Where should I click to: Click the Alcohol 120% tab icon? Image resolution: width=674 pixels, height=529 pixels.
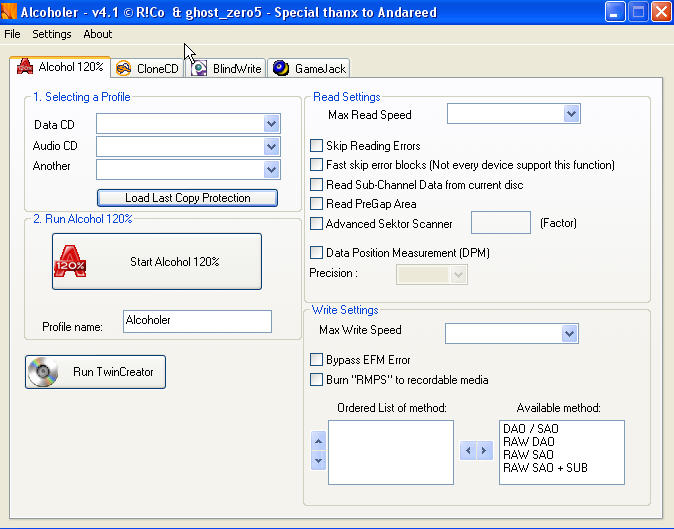point(25,67)
